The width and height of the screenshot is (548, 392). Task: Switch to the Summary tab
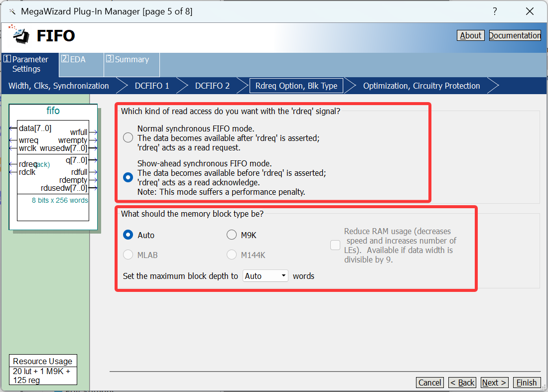click(x=132, y=64)
